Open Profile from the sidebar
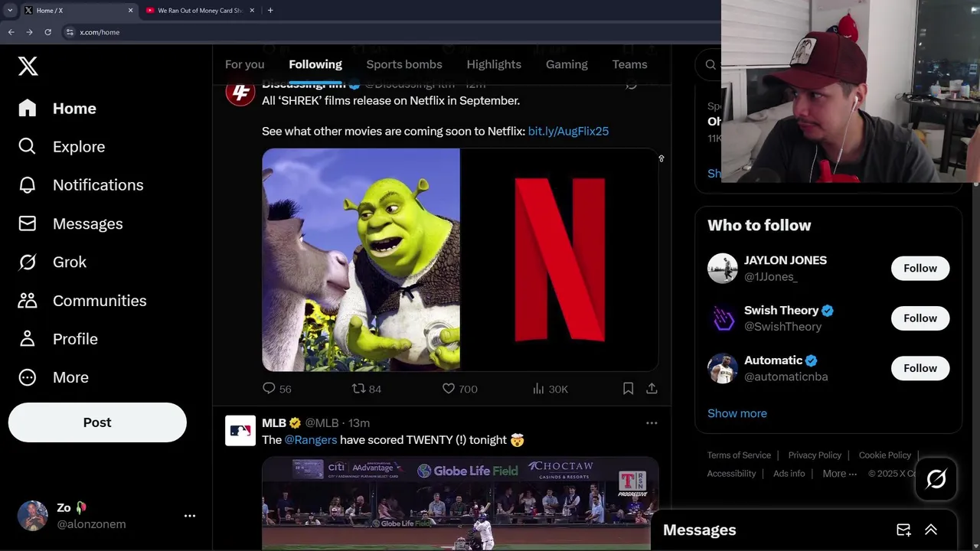The height and width of the screenshot is (551, 980). tap(57, 339)
